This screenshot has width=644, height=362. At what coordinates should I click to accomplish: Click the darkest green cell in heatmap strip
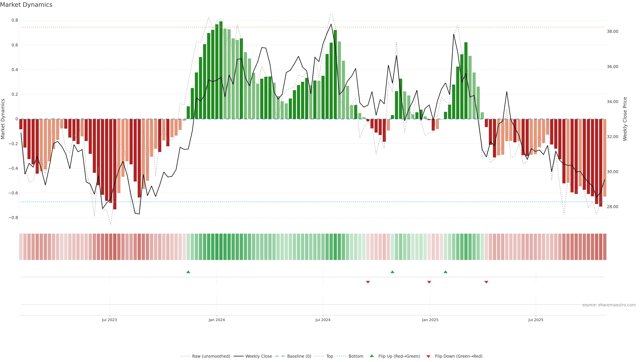[x=221, y=247]
